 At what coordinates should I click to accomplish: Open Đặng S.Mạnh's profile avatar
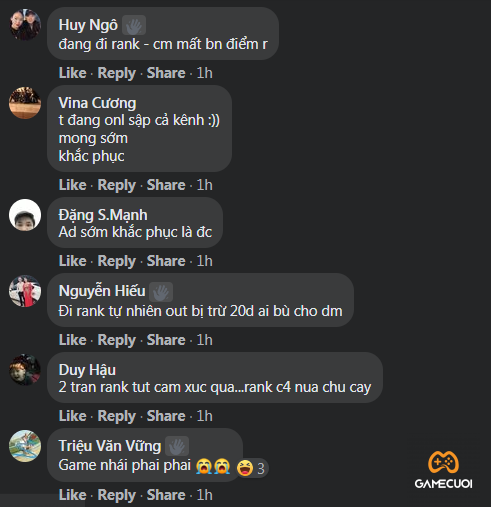(25, 215)
